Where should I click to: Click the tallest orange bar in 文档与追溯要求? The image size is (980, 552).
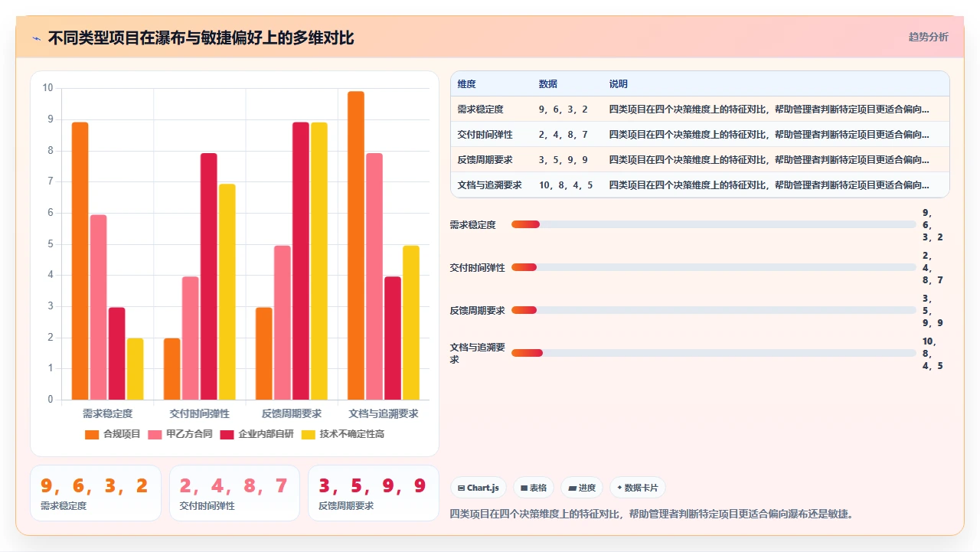tap(356, 245)
